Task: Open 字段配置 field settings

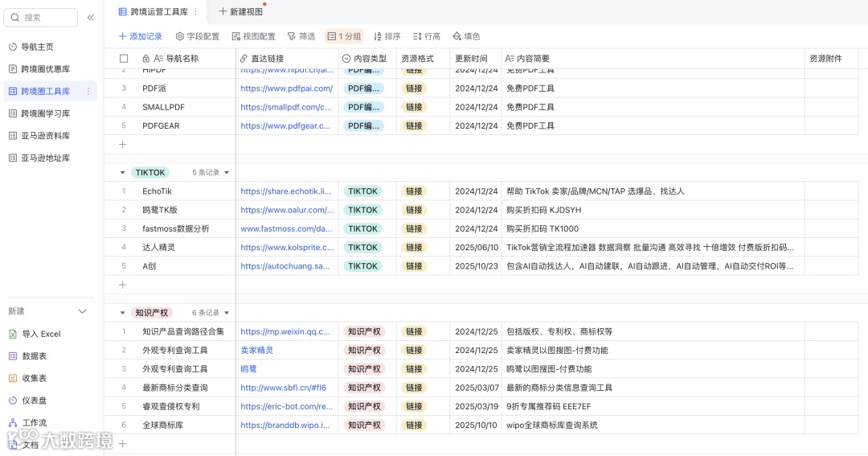Action: 198,36
